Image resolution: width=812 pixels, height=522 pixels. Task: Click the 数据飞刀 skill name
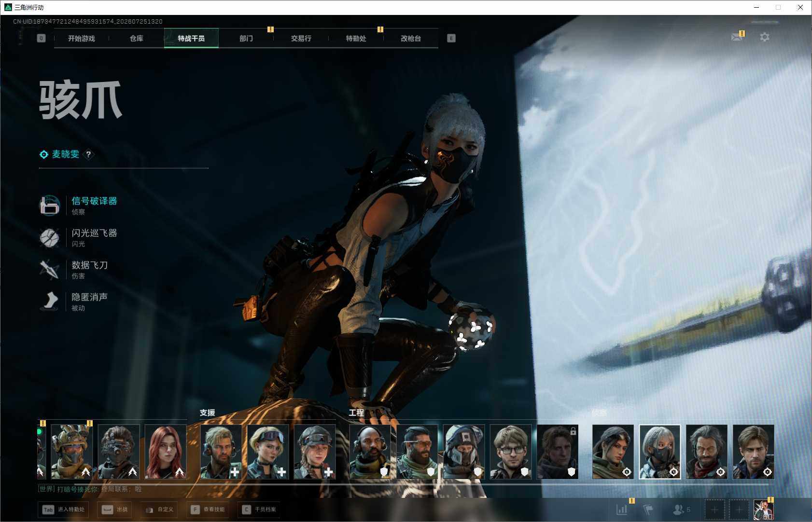click(90, 265)
